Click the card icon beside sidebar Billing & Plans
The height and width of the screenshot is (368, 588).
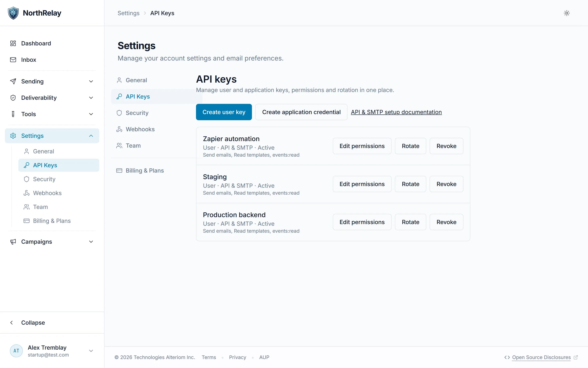tap(27, 221)
